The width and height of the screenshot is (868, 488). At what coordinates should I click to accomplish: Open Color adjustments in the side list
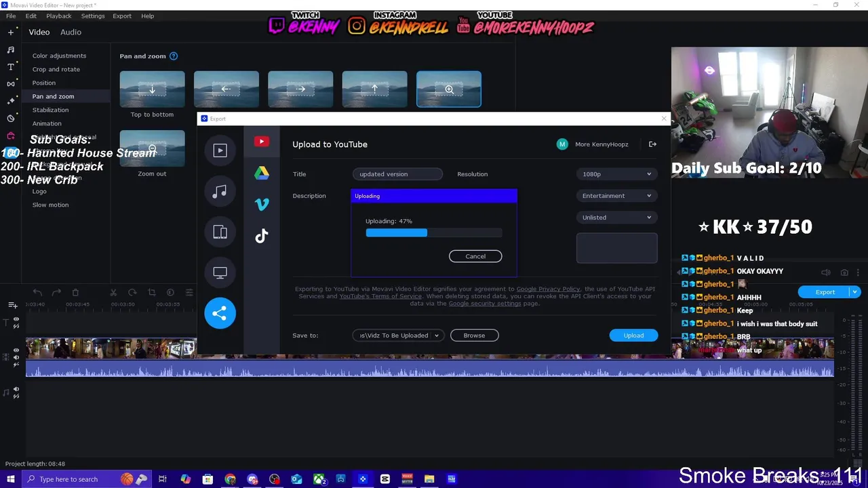click(x=59, y=56)
